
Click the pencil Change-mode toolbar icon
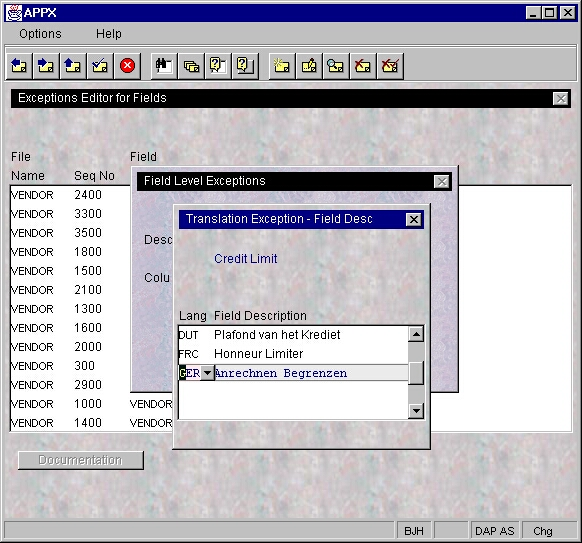point(309,66)
